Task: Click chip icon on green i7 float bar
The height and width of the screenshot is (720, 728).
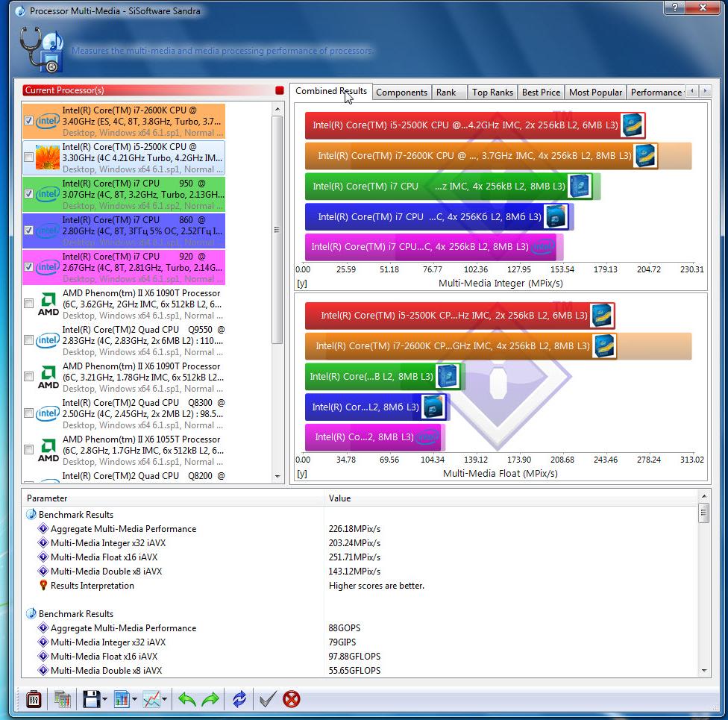Action: pyautogui.click(x=448, y=376)
